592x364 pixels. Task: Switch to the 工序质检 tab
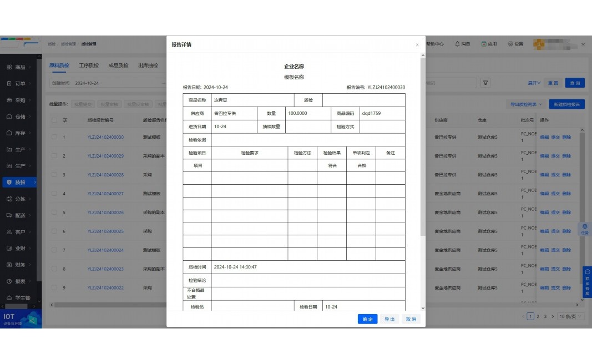click(x=89, y=65)
